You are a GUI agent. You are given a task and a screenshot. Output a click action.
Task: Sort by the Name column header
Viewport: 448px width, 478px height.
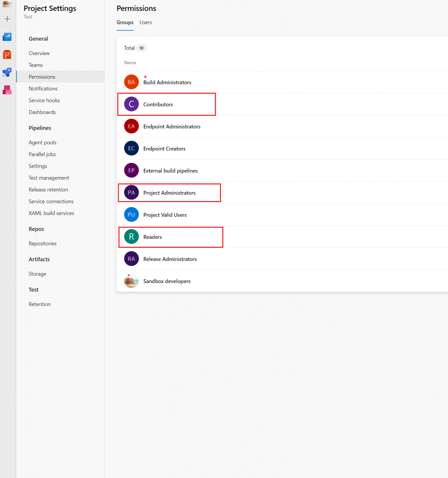coord(130,63)
